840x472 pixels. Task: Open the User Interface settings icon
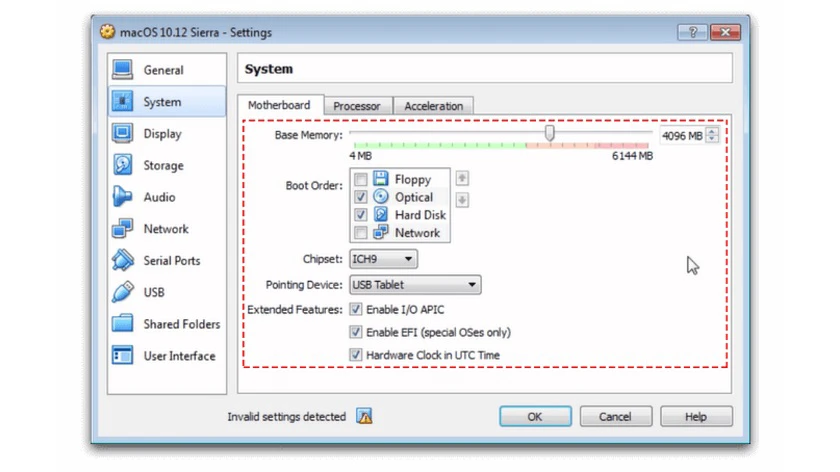[x=123, y=355]
